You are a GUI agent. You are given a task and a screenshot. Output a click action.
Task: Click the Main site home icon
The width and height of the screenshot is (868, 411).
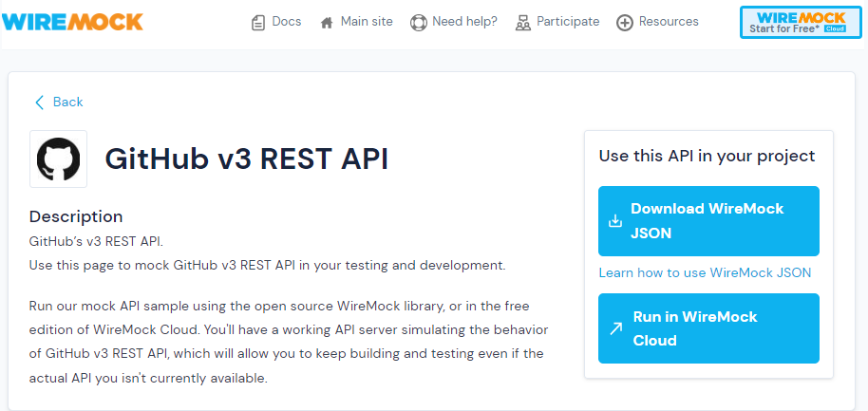(x=327, y=23)
